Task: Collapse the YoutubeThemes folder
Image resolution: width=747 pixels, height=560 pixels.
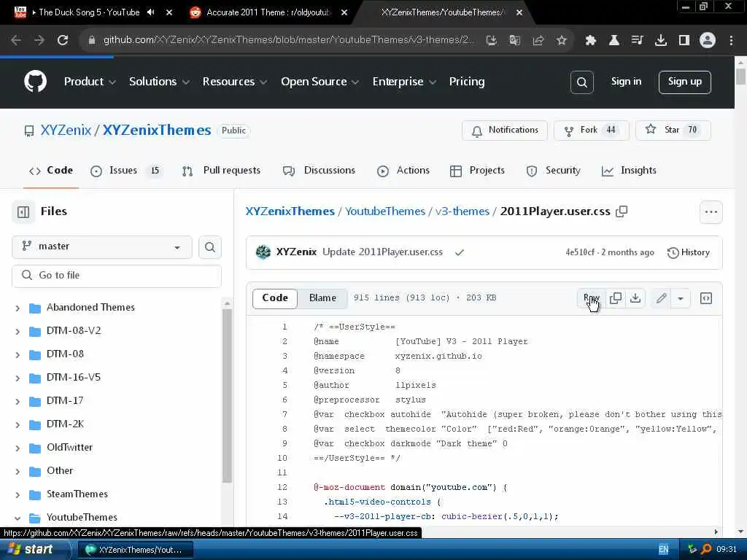Action: pos(18,518)
